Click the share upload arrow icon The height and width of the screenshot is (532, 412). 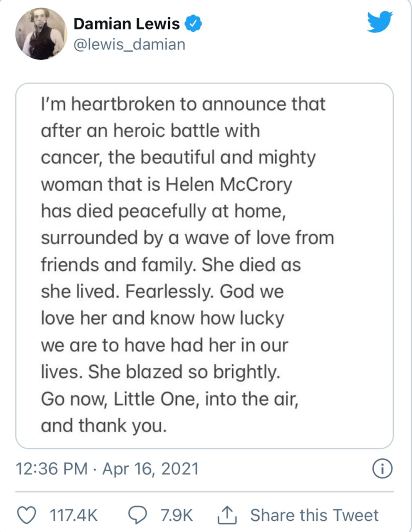[227, 515]
